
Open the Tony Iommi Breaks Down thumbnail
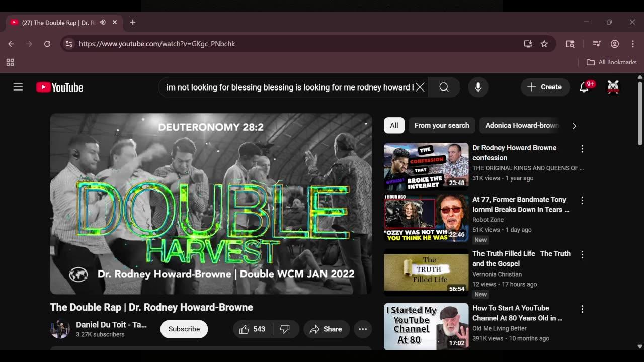[x=426, y=218]
